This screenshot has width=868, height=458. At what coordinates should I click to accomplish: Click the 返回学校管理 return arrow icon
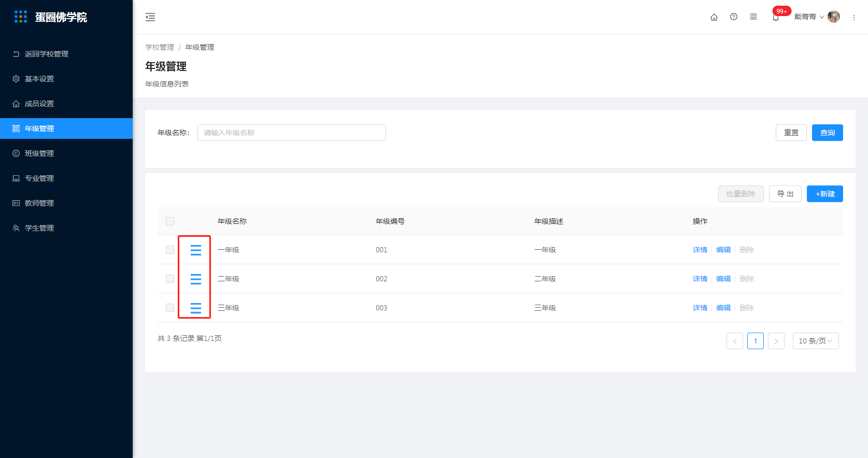pos(16,54)
